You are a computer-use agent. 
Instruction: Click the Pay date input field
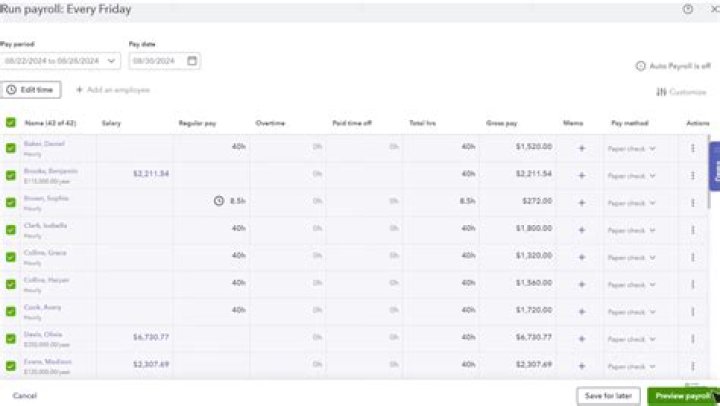(x=164, y=61)
